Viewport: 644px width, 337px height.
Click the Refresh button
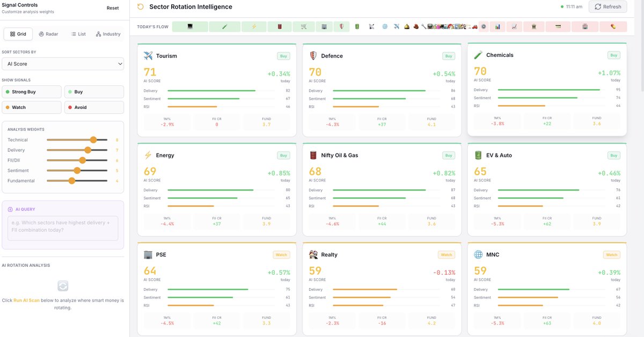608,7
